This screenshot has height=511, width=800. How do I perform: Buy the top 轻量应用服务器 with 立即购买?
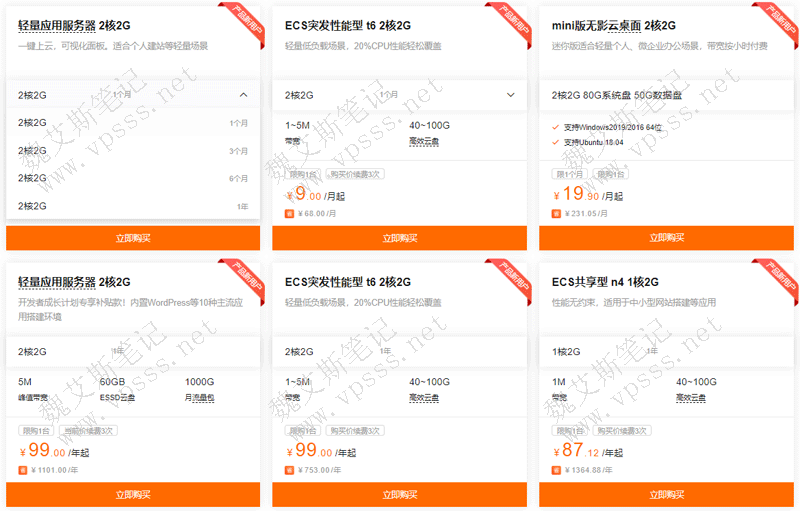(x=133, y=238)
